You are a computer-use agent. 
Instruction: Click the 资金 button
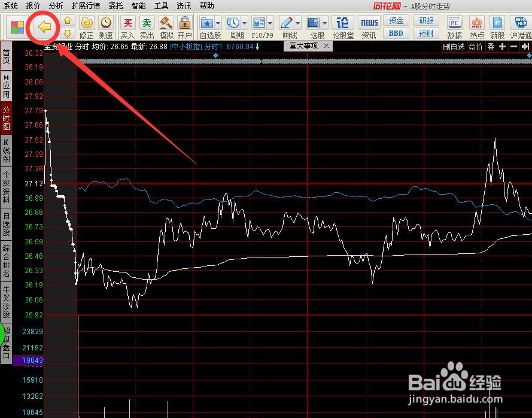coord(396,21)
